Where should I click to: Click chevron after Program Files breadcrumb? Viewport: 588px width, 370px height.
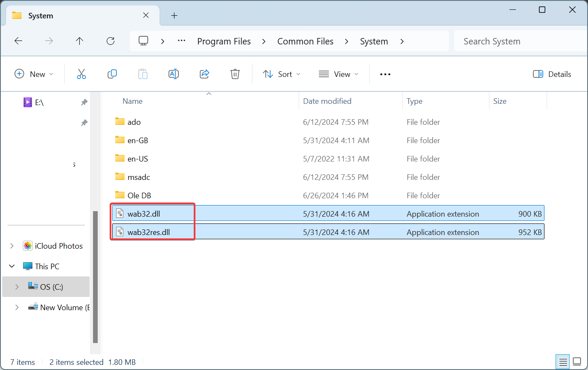pos(264,41)
